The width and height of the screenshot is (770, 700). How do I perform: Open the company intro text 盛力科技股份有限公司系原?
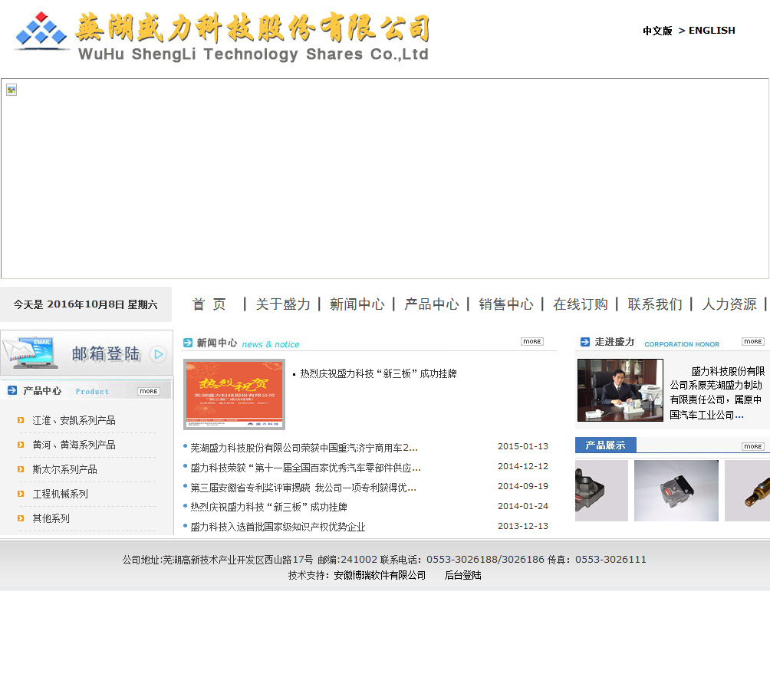(x=717, y=393)
